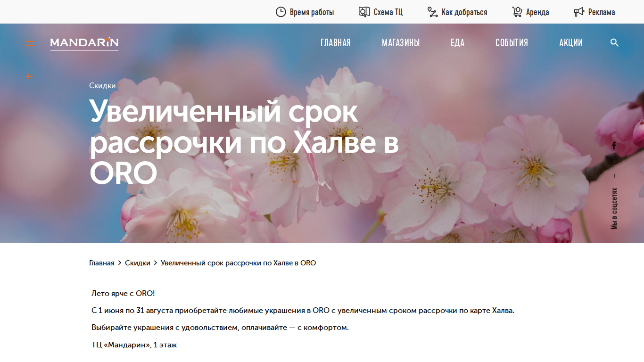The width and height of the screenshot is (644, 362).
Task: Click the shopping cart rental icon
Action: point(517,12)
